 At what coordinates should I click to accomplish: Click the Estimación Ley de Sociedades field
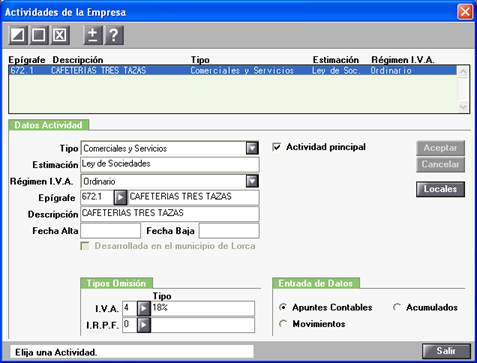tap(170, 164)
